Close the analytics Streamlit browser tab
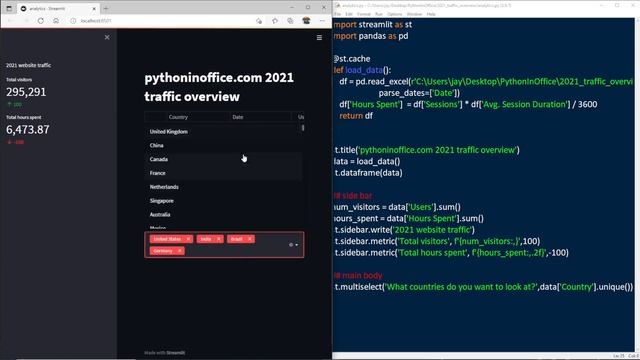Image resolution: width=640 pixels, height=360 pixels. click(94, 9)
